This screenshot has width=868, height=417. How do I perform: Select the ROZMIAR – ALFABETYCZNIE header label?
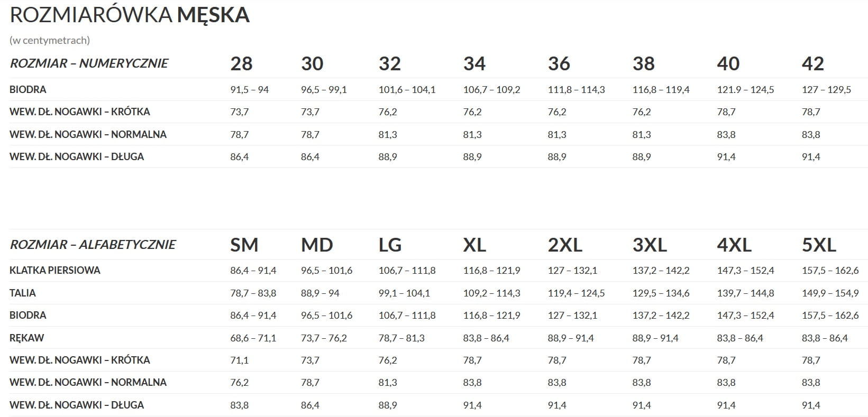tap(93, 245)
